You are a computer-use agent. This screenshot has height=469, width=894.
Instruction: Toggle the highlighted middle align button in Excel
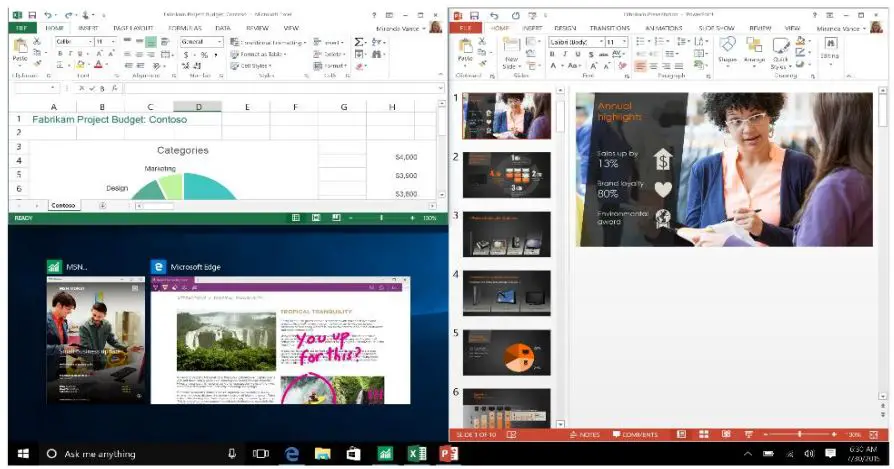(151, 42)
